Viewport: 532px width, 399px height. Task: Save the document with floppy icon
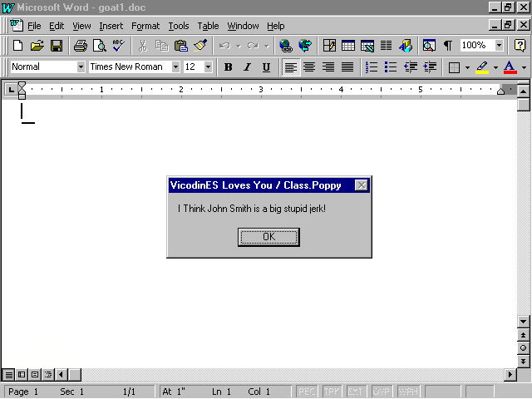(x=57, y=45)
